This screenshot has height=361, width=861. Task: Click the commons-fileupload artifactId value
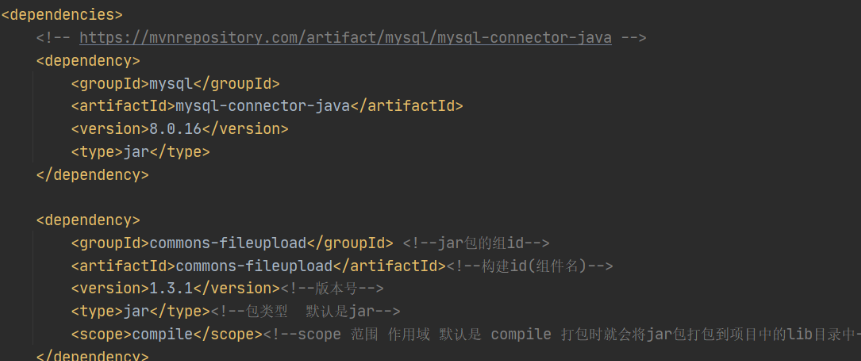tap(254, 266)
